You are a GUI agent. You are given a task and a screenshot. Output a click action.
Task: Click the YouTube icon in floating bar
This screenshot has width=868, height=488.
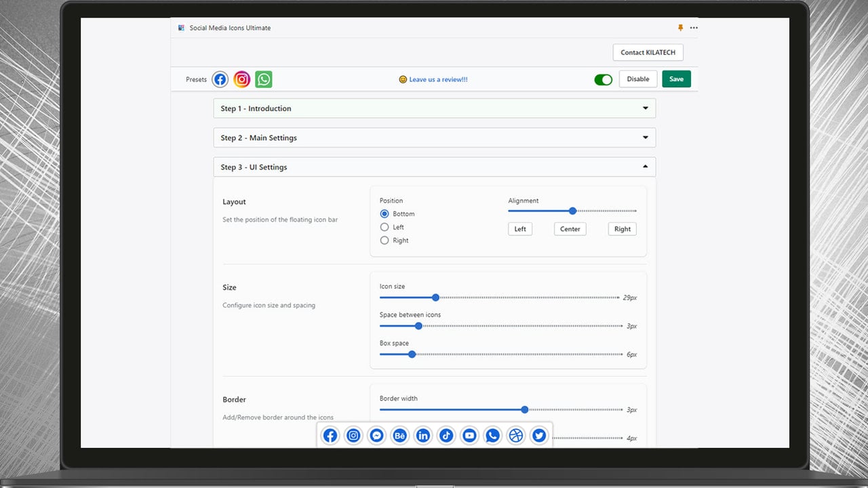(x=469, y=436)
